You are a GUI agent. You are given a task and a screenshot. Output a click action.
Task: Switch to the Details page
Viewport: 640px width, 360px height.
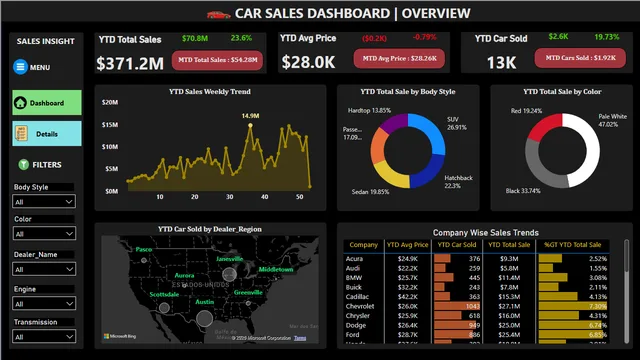point(47,133)
